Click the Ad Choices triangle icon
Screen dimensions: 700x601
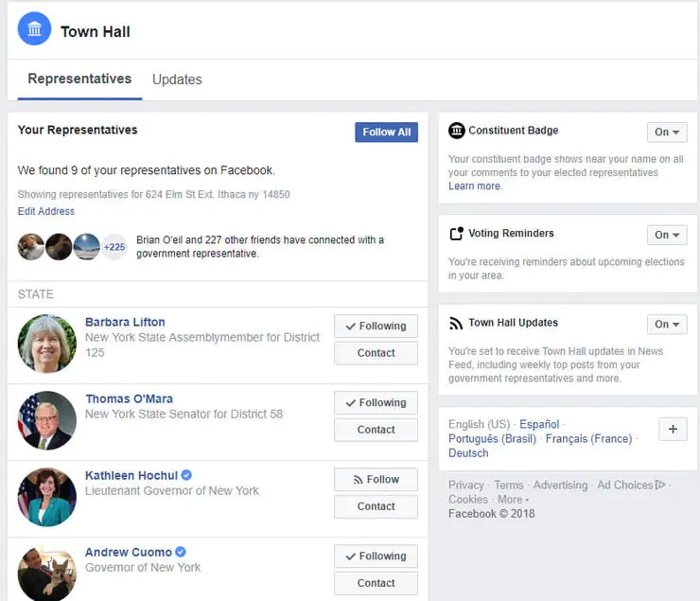pos(660,485)
